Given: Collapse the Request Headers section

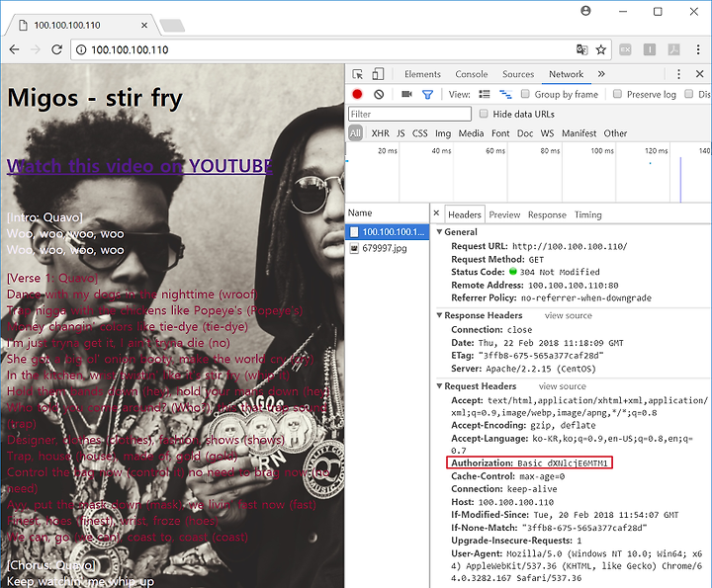Looking at the screenshot, I should tap(439, 386).
